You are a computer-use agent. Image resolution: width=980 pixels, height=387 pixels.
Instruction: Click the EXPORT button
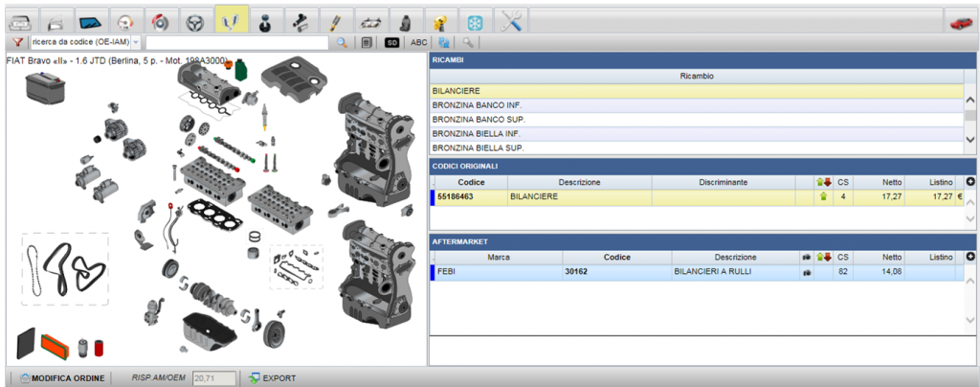coord(273,378)
